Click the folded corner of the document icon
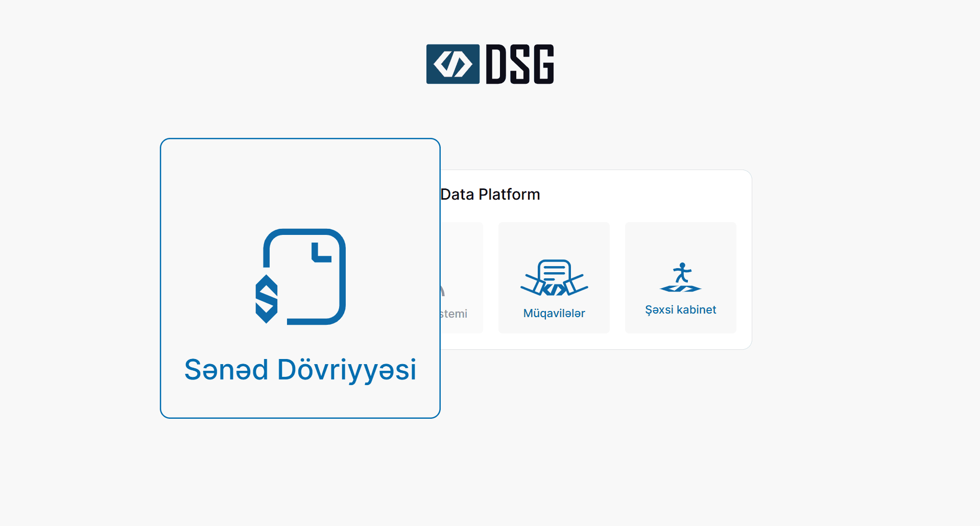 click(x=321, y=253)
